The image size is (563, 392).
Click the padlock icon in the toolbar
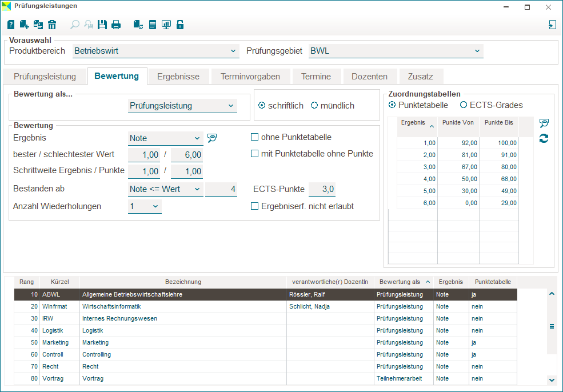[x=180, y=25]
